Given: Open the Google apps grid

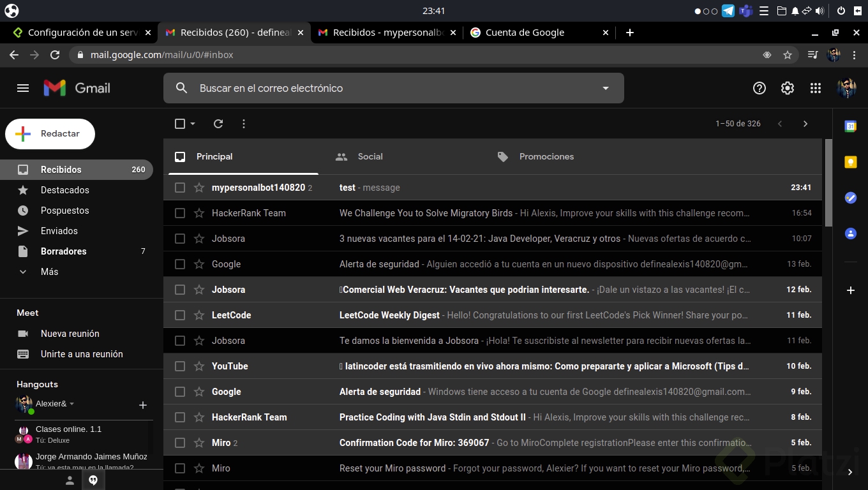Looking at the screenshot, I should 815,88.
